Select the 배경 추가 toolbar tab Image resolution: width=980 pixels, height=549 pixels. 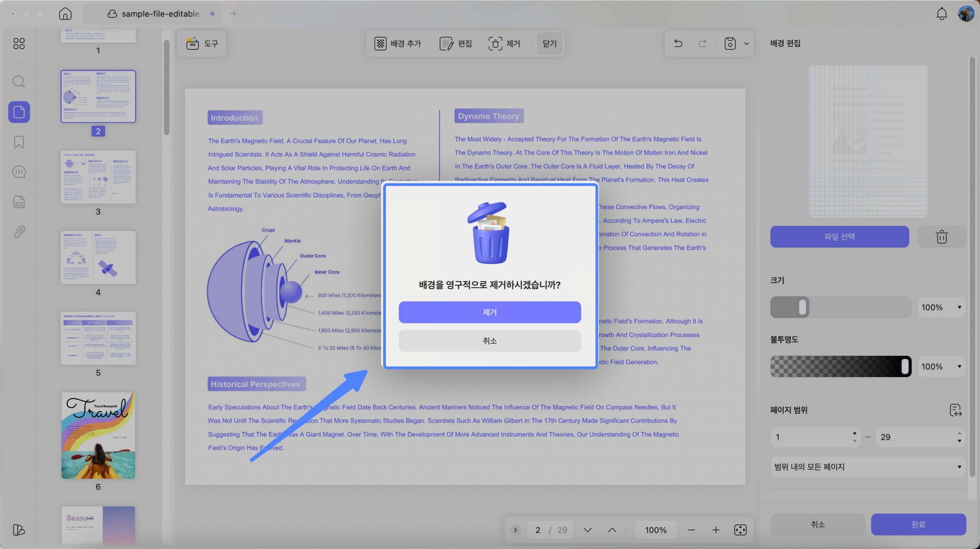pos(398,44)
